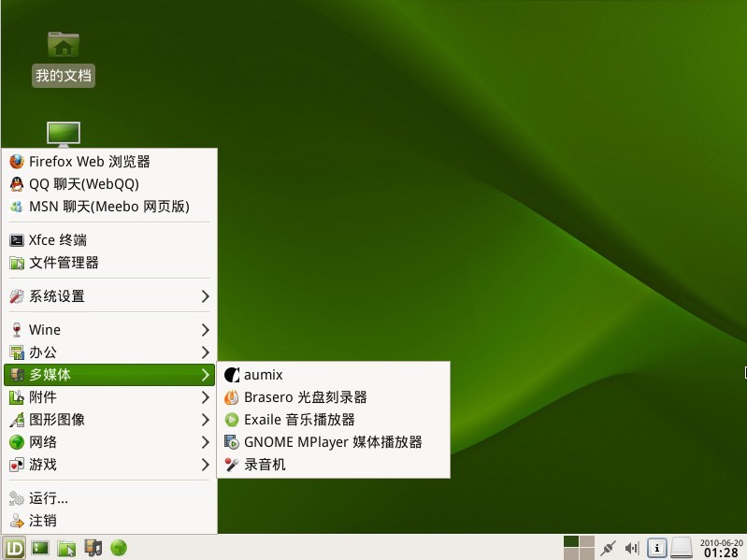This screenshot has width=747, height=560.
Task: Click the GNOME MPlayer film icon
Action: click(x=232, y=442)
